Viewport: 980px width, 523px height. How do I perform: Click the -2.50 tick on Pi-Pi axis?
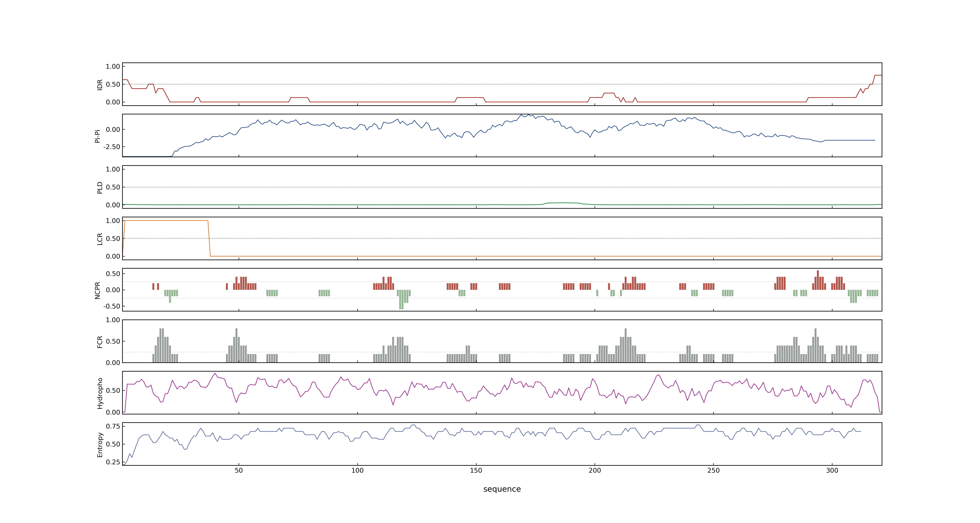pos(111,147)
